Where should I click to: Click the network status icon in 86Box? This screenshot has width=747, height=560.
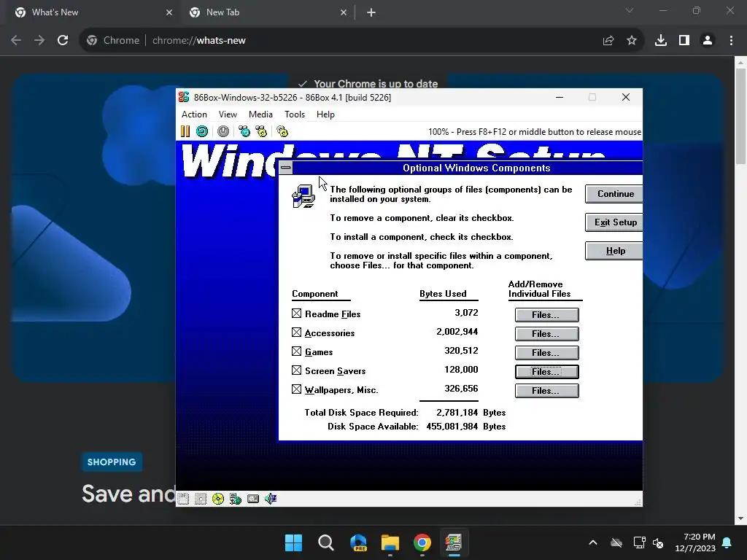(236, 499)
